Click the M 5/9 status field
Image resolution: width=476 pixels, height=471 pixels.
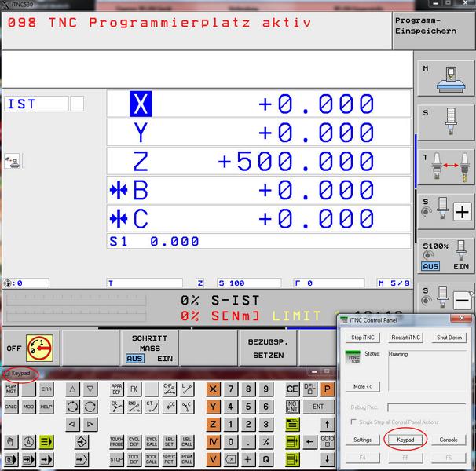pyautogui.click(x=394, y=283)
